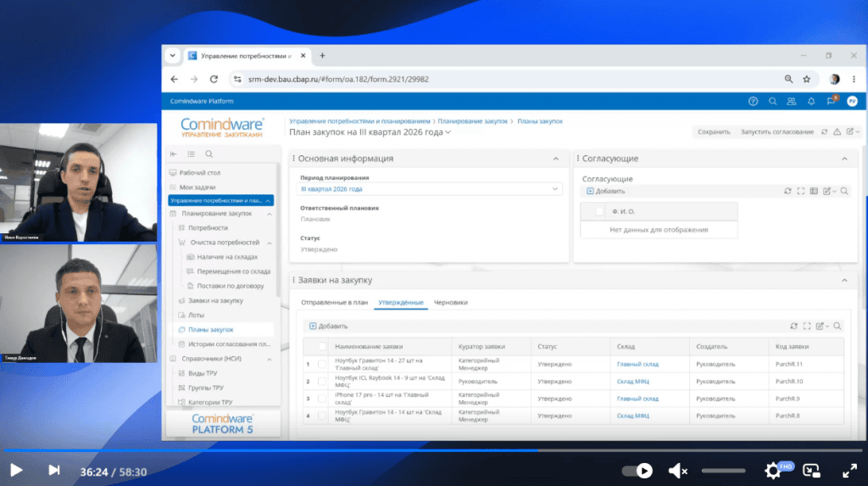Screen dimensions: 868x486
Task: Skip to the next video
Action: coord(53,471)
